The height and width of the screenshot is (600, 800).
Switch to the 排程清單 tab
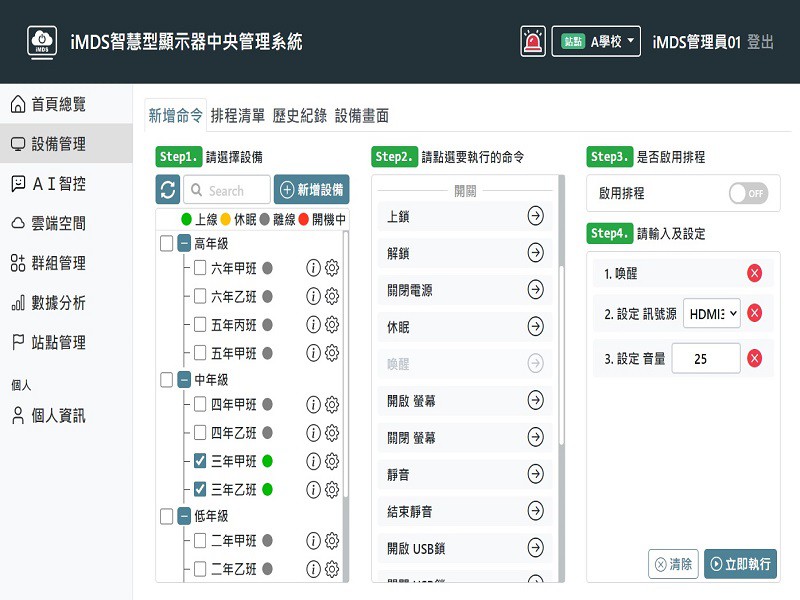tap(238, 115)
